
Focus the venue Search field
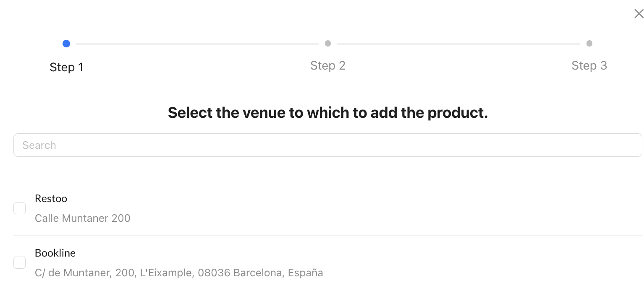point(327,145)
